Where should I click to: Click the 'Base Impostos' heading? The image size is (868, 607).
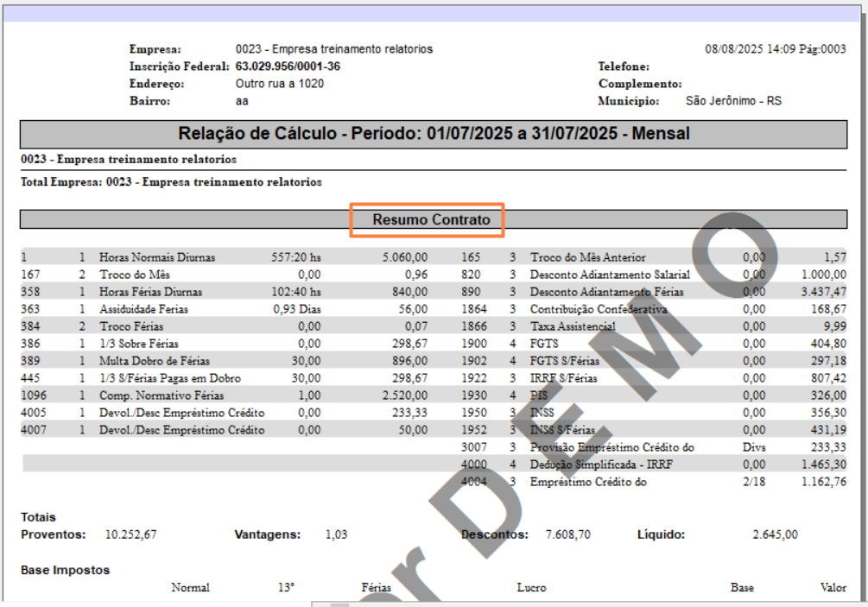[x=66, y=570]
